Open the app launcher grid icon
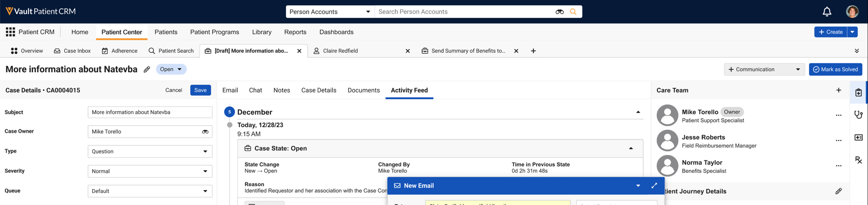The height and width of the screenshot is (205, 868). [x=10, y=32]
